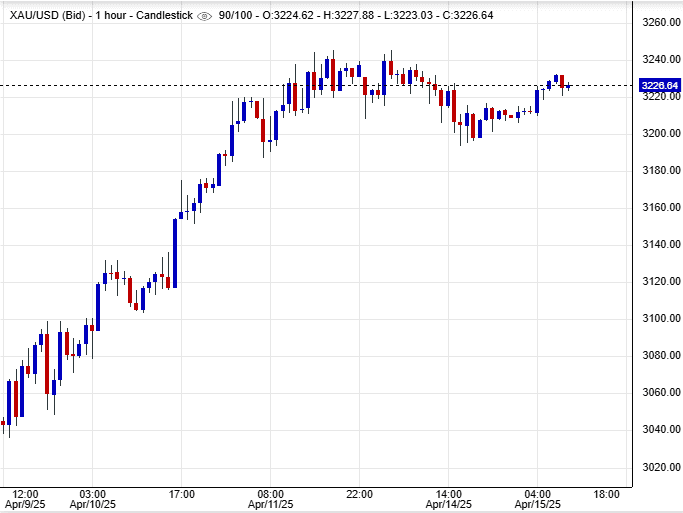Click the Apr/15/25 date label
Image resolution: width=683 pixels, height=513 pixels.
537,506
